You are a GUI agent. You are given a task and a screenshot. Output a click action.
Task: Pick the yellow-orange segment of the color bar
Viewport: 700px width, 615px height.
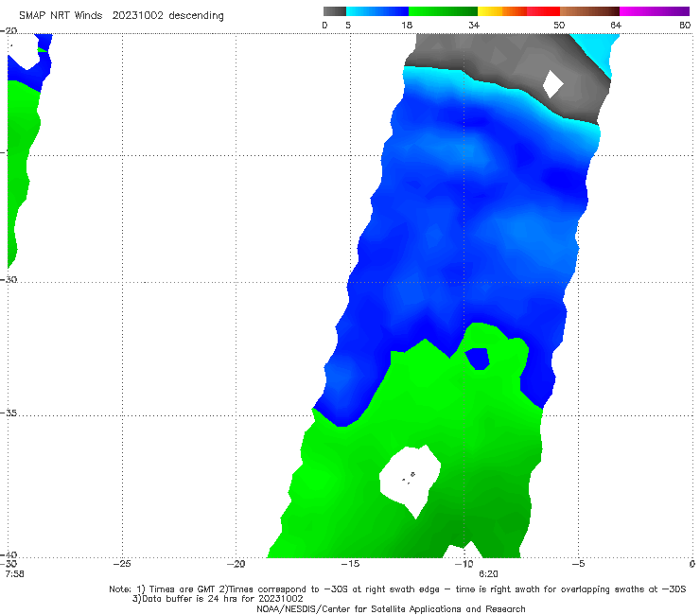[x=502, y=11]
